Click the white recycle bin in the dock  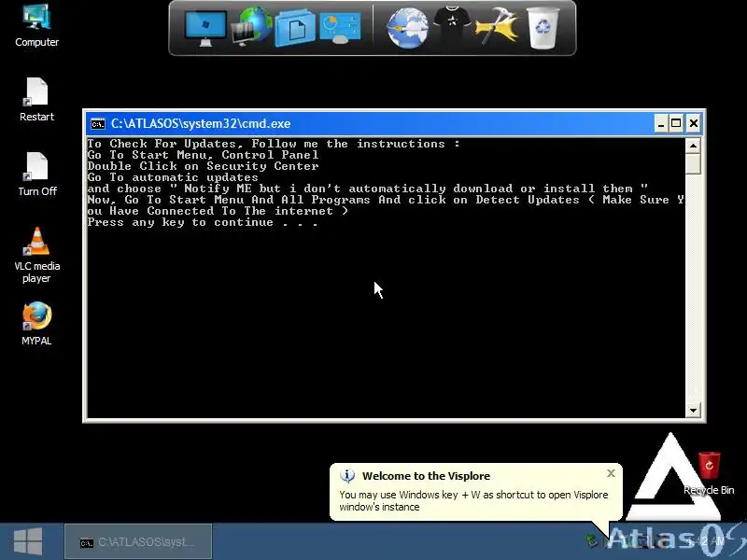click(x=543, y=28)
